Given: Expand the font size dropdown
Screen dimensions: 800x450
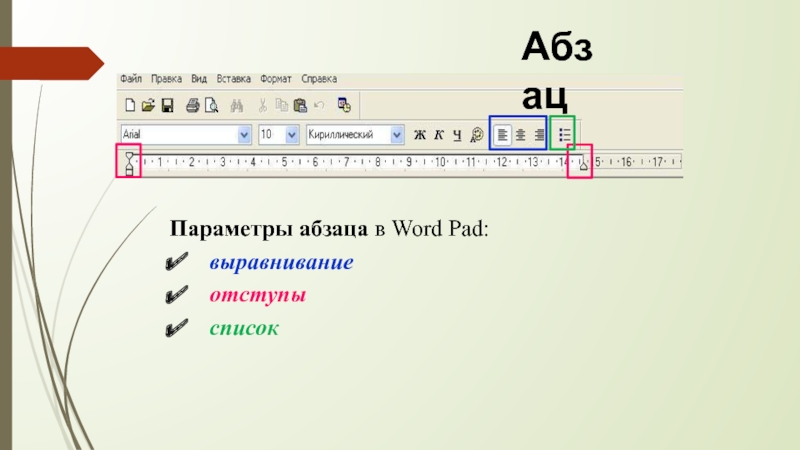Looking at the screenshot, I should [292, 134].
